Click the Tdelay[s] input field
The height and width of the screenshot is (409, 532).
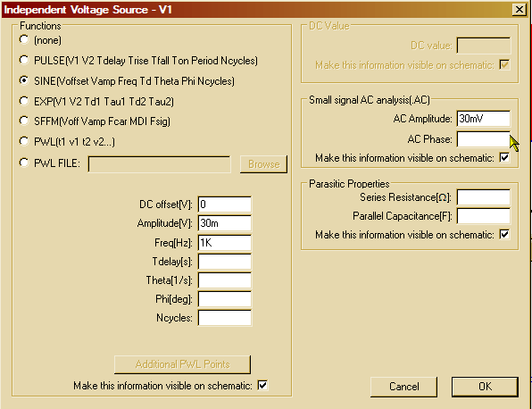click(225, 262)
